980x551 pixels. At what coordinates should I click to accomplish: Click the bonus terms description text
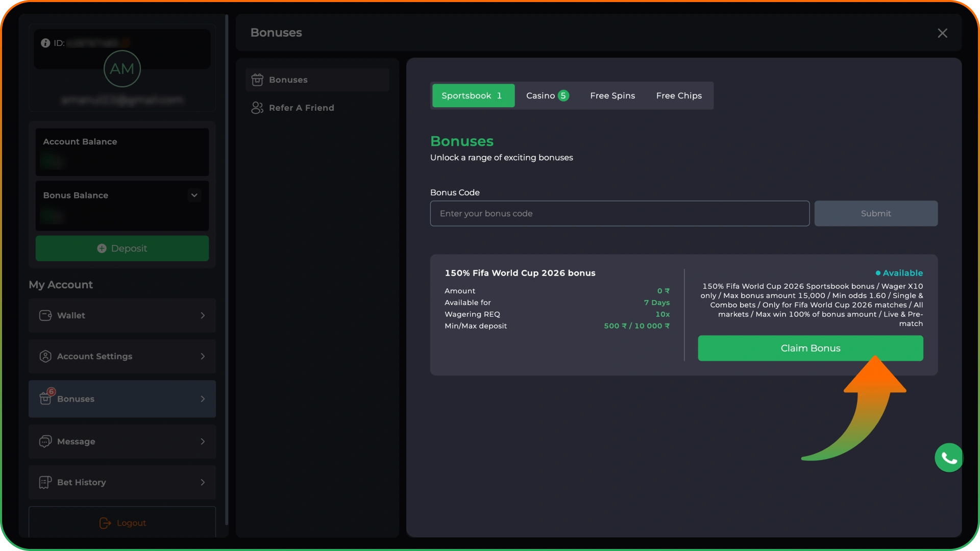(x=812, y=305)
